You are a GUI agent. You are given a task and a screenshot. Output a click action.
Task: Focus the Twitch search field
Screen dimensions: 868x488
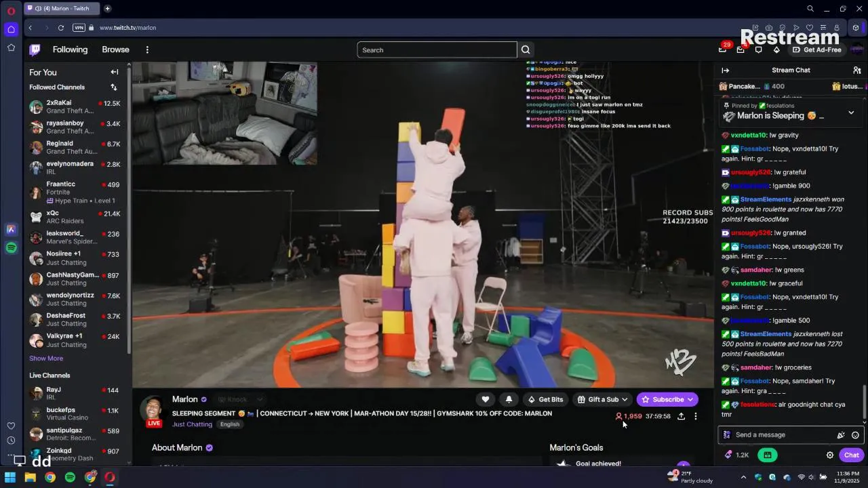(x=437, y=49)
